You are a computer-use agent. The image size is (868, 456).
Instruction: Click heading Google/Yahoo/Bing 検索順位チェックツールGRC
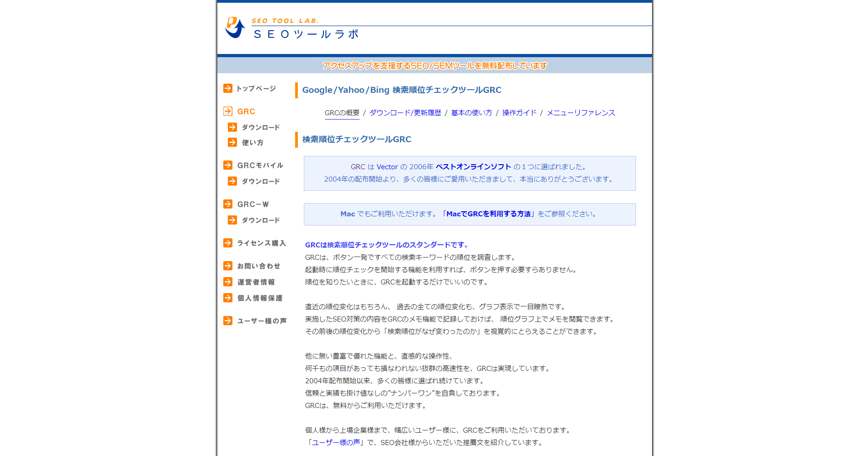click(402, 90)
